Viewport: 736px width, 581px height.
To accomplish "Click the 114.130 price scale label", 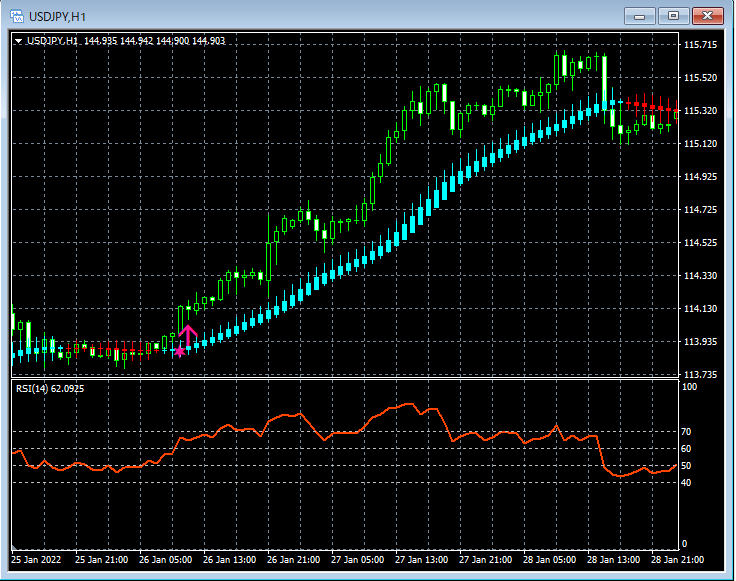I will point(700,309).
